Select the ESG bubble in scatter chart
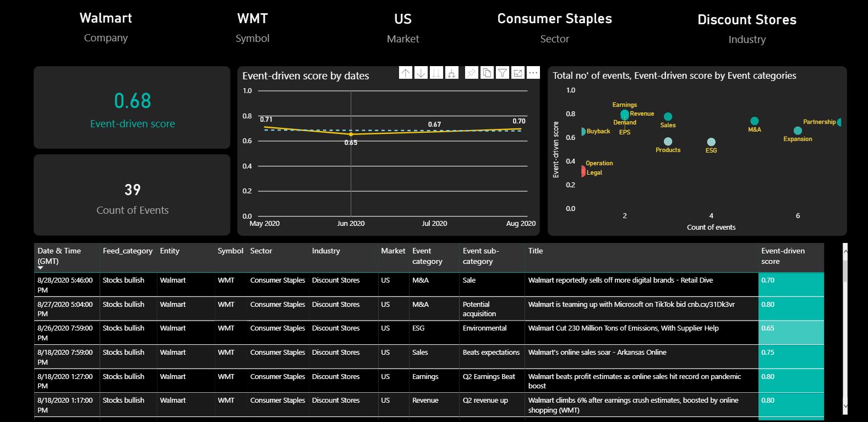Screen dimensions: 868x422 pos(711,142)
